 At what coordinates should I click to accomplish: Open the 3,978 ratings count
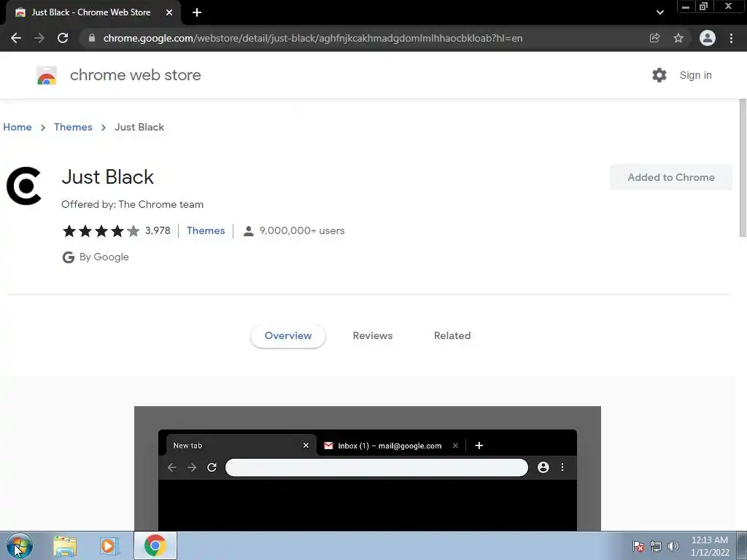click(x=158, y=231)
